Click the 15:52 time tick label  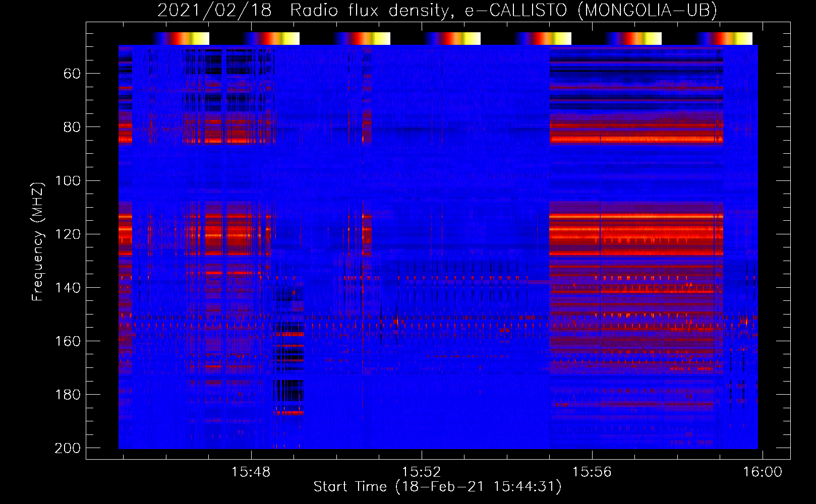coord(421,472)
